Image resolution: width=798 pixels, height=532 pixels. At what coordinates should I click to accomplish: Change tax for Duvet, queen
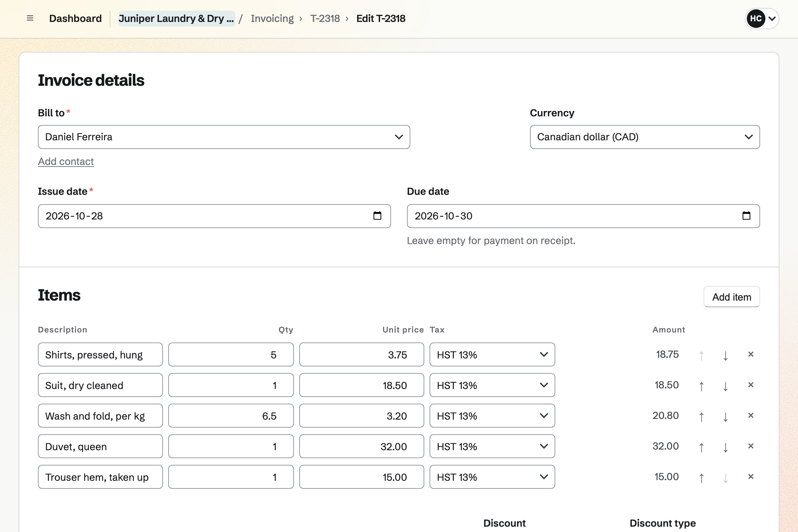click(x=492, y=446)
